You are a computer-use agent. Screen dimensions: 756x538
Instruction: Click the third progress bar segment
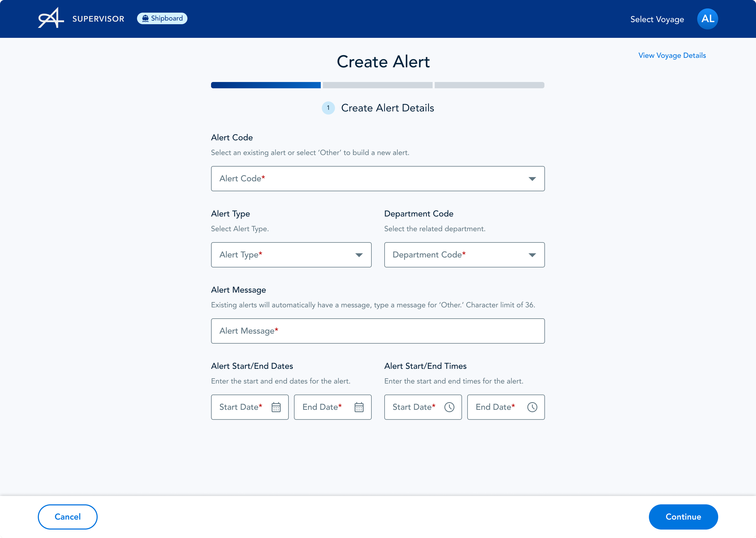point(489,85)
